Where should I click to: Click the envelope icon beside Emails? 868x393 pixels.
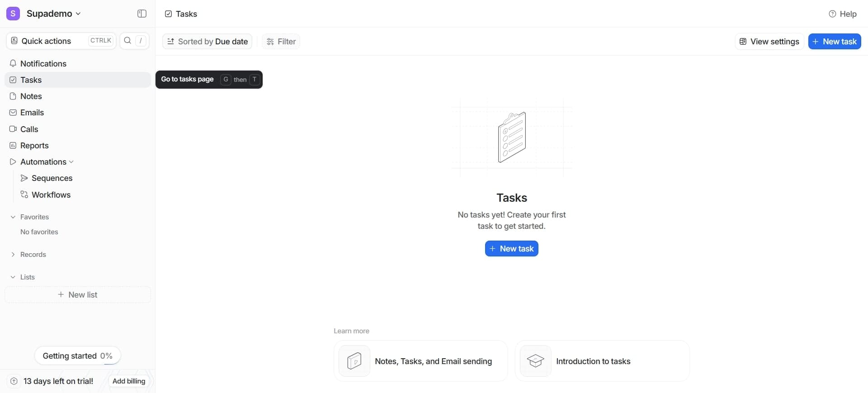[13, 113]
